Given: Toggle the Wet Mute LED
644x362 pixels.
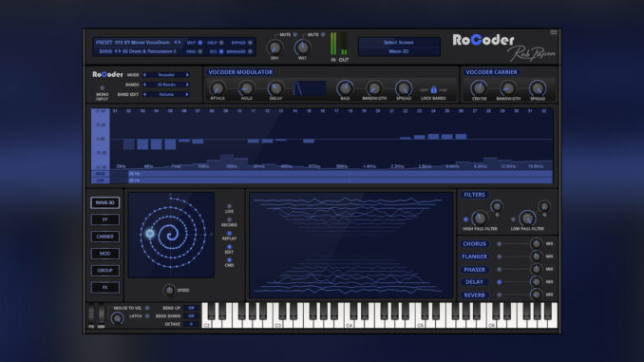Looking at the screenshot, I should [323, 35].
